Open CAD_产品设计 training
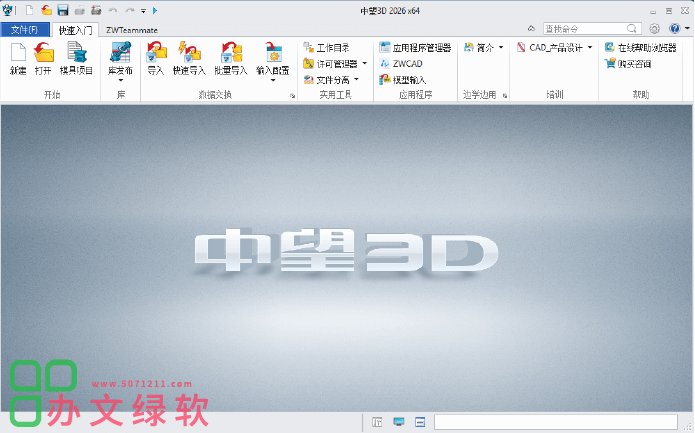Image resolution: width=695 pixels, height=433 pixels. [x=549, y=47]
